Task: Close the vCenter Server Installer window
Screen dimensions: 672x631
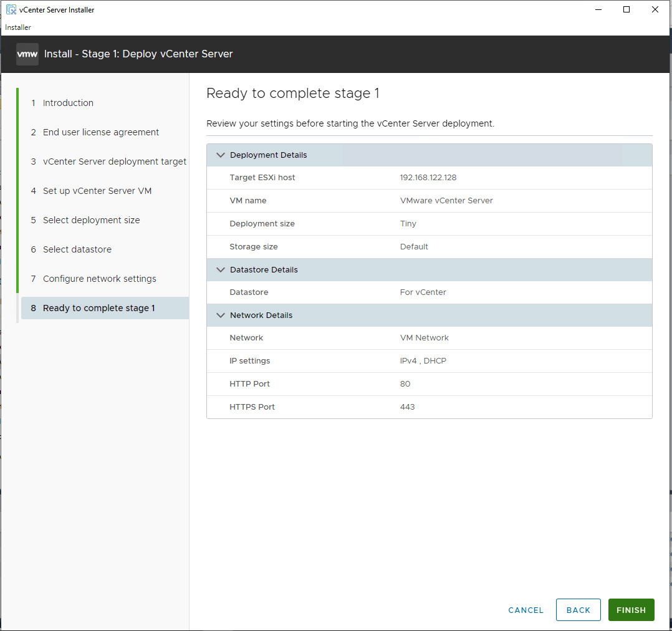Action: point(655,9)
